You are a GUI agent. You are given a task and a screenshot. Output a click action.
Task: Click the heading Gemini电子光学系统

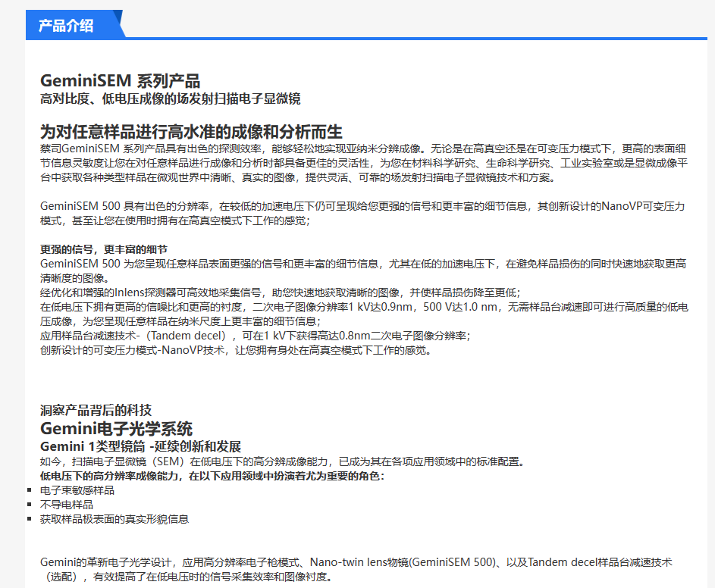pyautogui.click(x=116, y=428)
